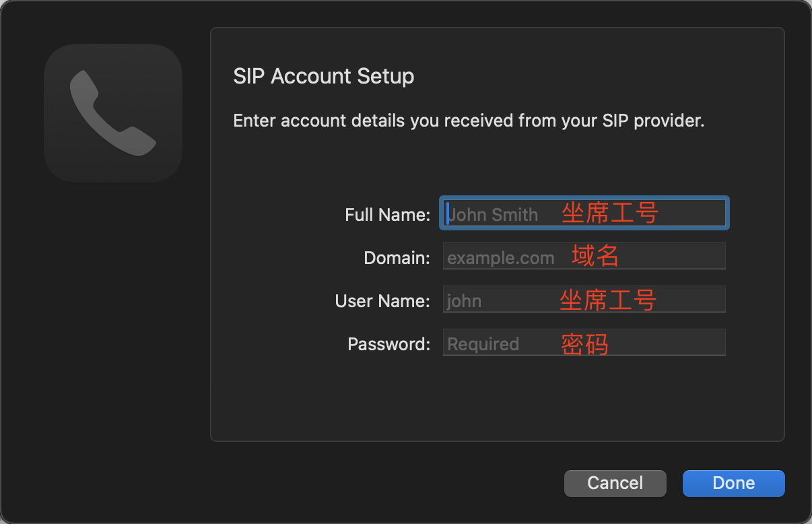Cancel the SIP account setup
The width and height of the screenshot is (812, 524).
pos(615,483)
